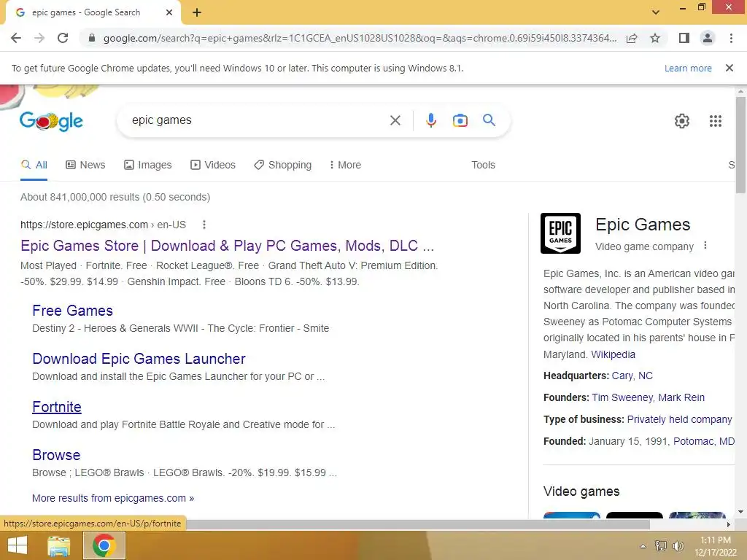This screenshot has width=747, height=560.
Task: Open the tab search dropdown arrow
Action: coord(656,12)
